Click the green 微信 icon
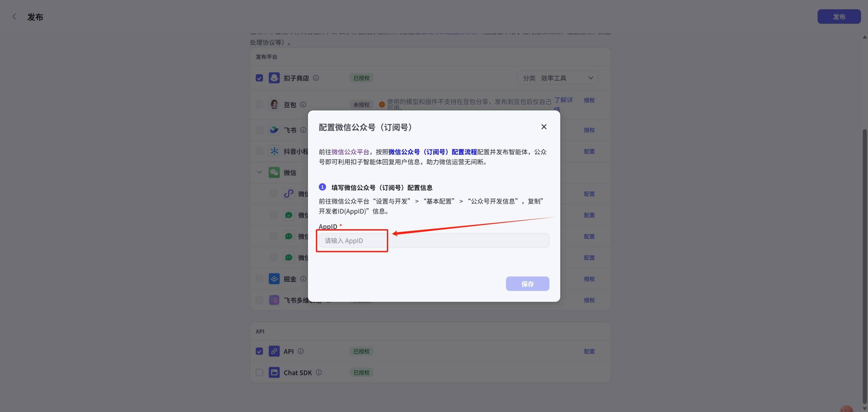Screen dimensions: 868x412 pos(274,172)
